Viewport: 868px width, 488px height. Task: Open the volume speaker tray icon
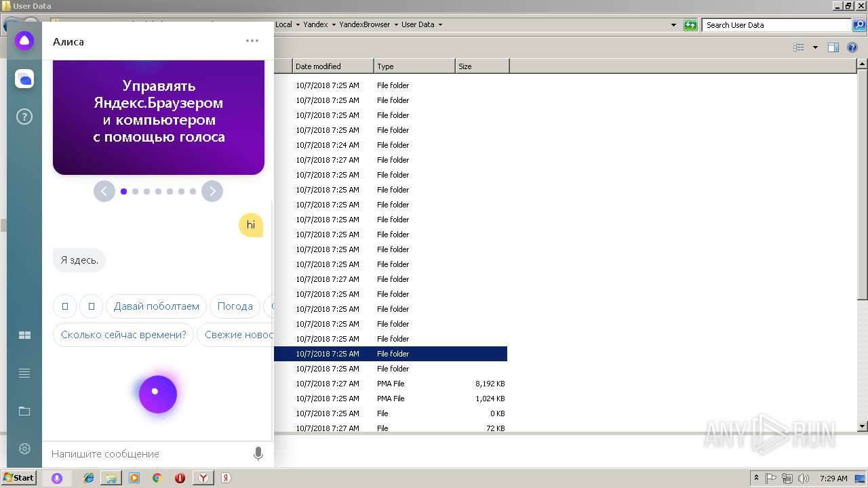click(x=804, y=478)
